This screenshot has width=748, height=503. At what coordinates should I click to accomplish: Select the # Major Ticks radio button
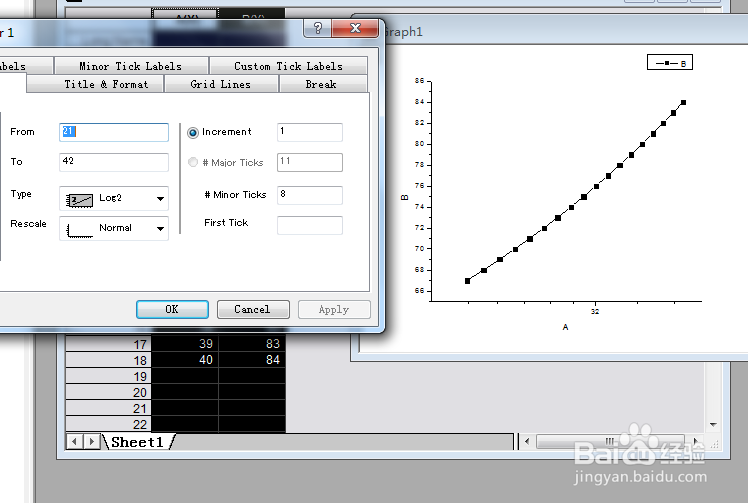pyautogui.click(x=193, y=162)
